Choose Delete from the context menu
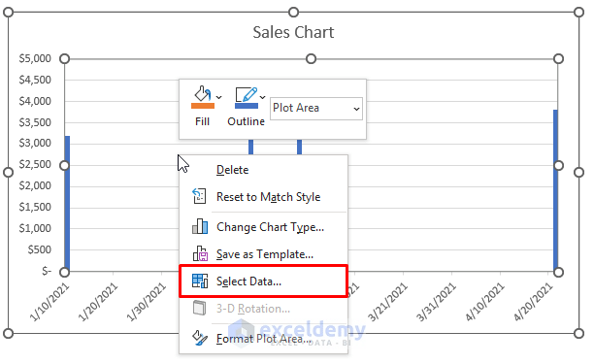Viewport: 594px width, 364px height. coord(263,170)
